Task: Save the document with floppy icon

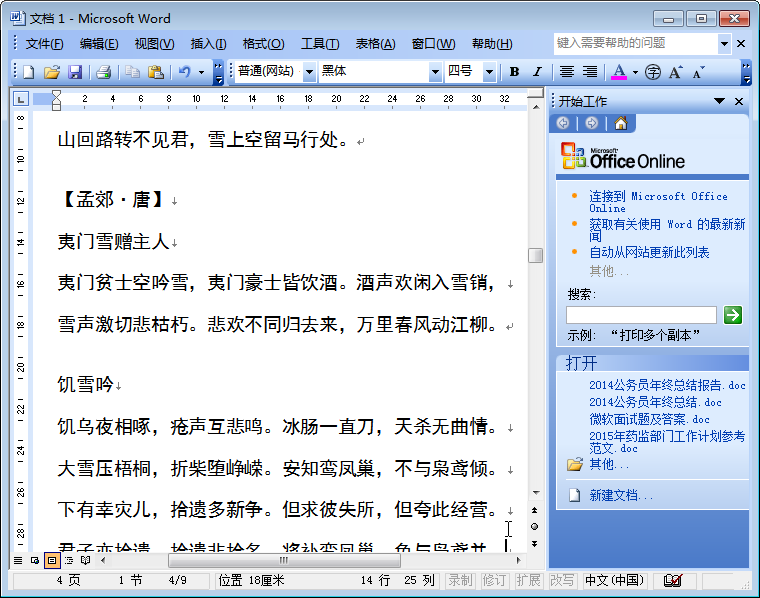Action: pos(75,72)
